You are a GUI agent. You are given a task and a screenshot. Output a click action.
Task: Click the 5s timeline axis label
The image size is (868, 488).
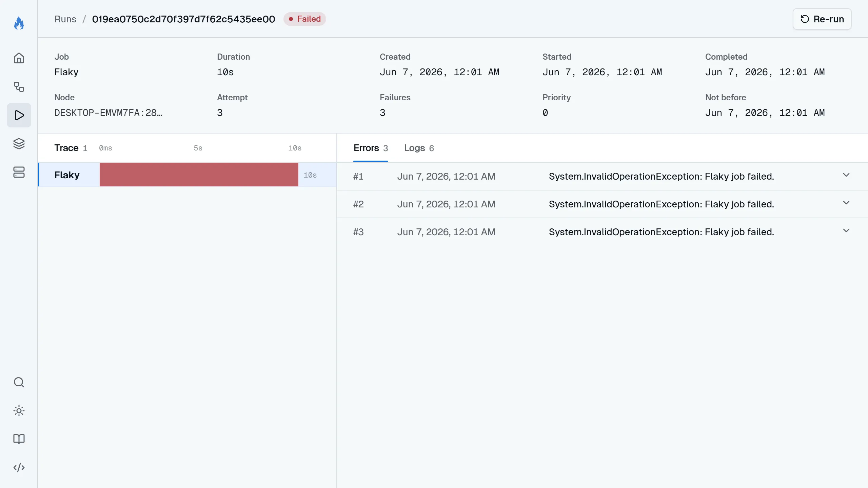[x=198, y=148]
